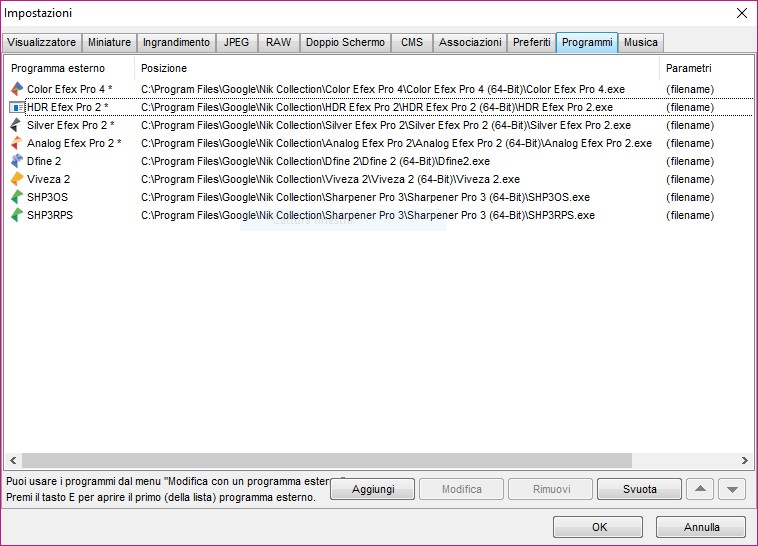Select the Dfine 2 entry name

(x=44, y=161)
